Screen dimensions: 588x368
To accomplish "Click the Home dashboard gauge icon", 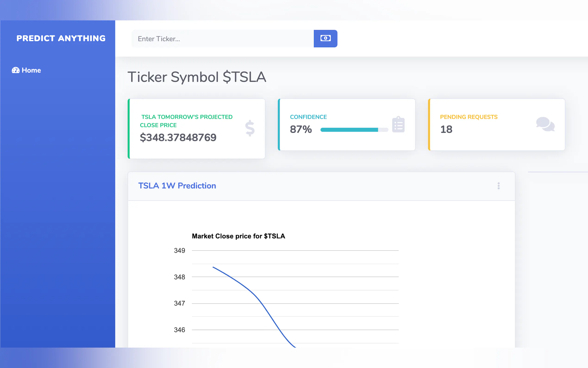I will 16,70.
